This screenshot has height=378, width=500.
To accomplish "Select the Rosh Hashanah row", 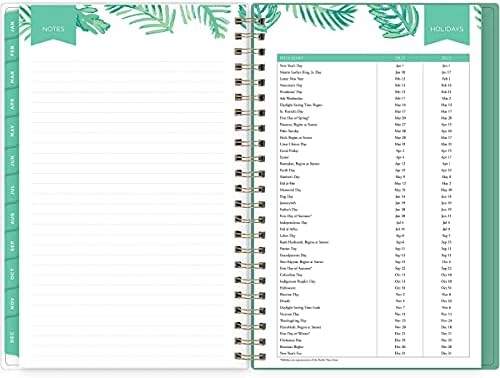I will click(x=373, y=242).
